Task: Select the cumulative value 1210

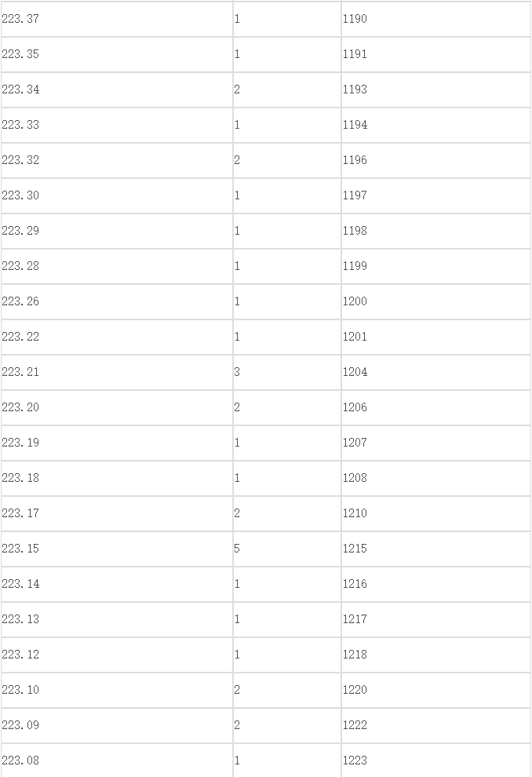Action: pyautogui.click(x=436, y=513)
